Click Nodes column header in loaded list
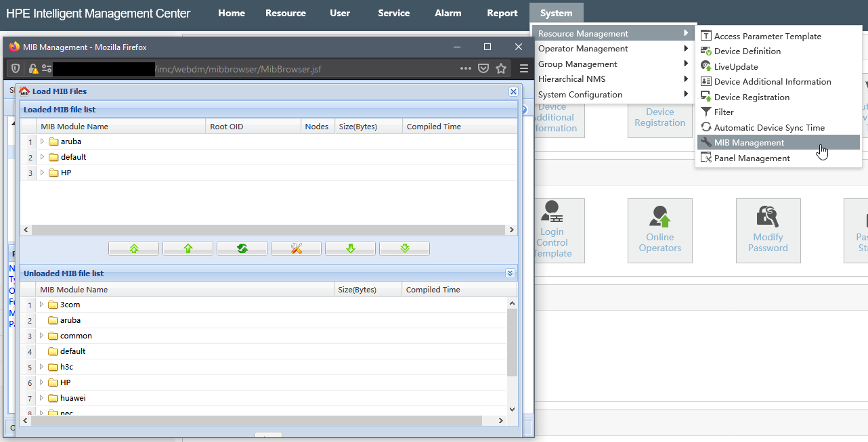Screen dimensions: 868x442 point(318,127)
